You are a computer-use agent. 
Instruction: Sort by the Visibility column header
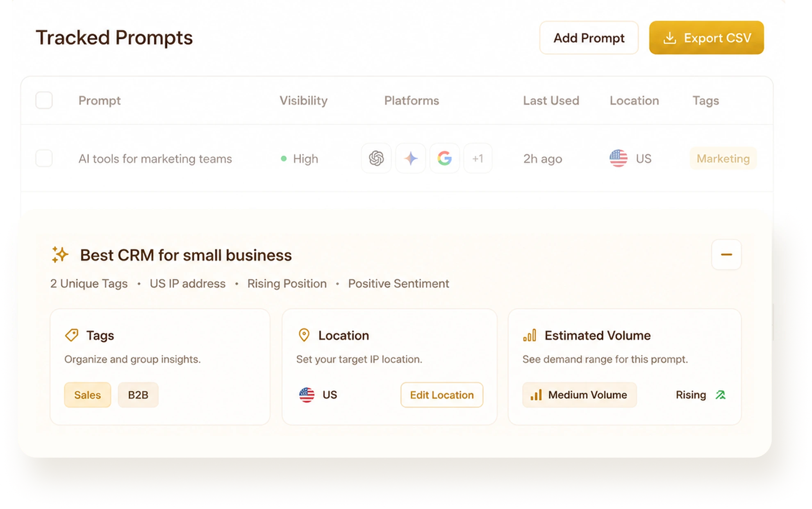(303, 100)
